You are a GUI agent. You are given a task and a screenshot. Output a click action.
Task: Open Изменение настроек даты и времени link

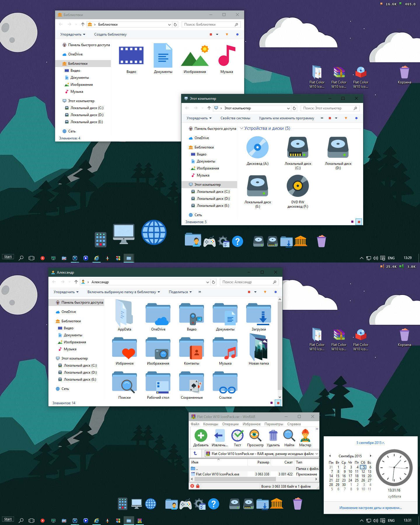point(370,508)
